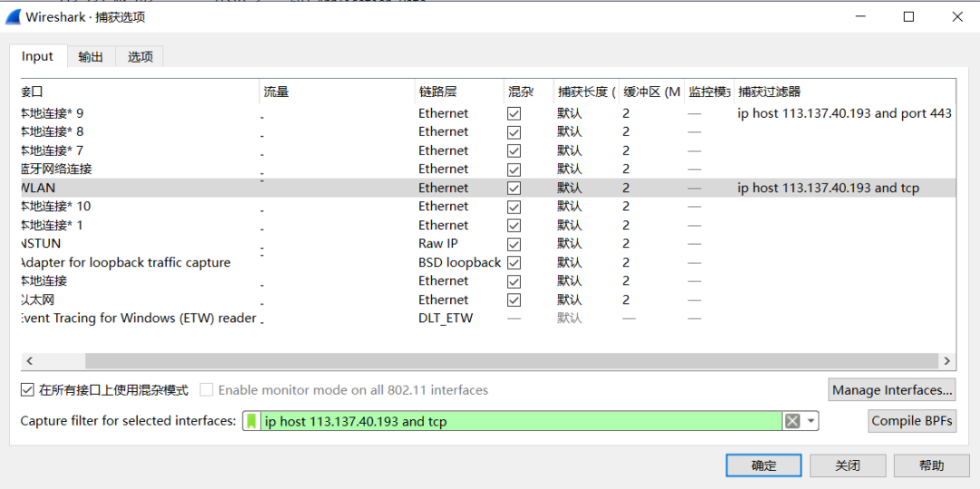This screenshot has height=489, width=980.
Task: Toggle promiscuous checkbox for NSTUN row
Action: [x=514, y=243]
